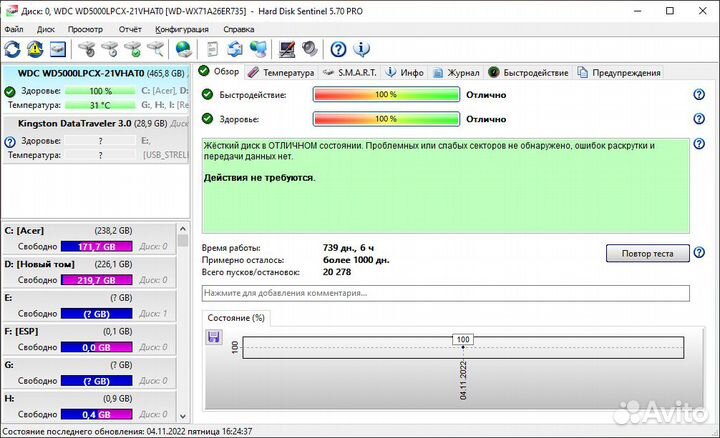Click the laptop with pen icon

[287, 49]
